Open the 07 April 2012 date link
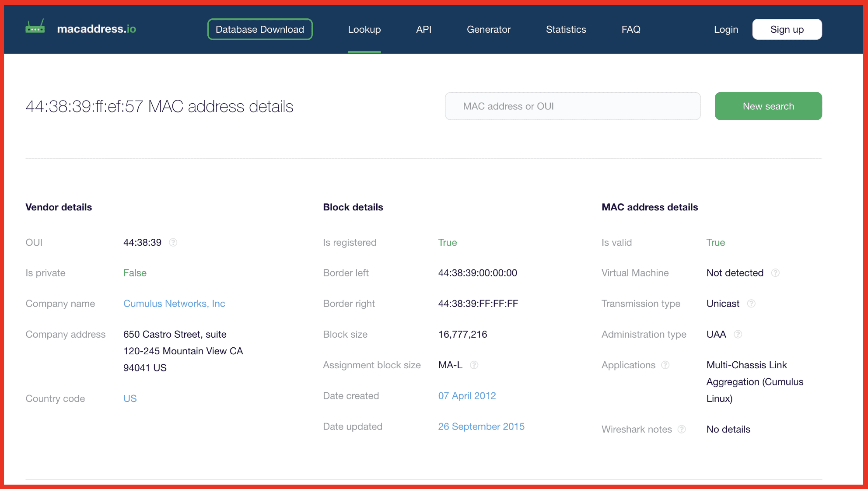The width and height of the screenshot is (868, 489). 467,396
